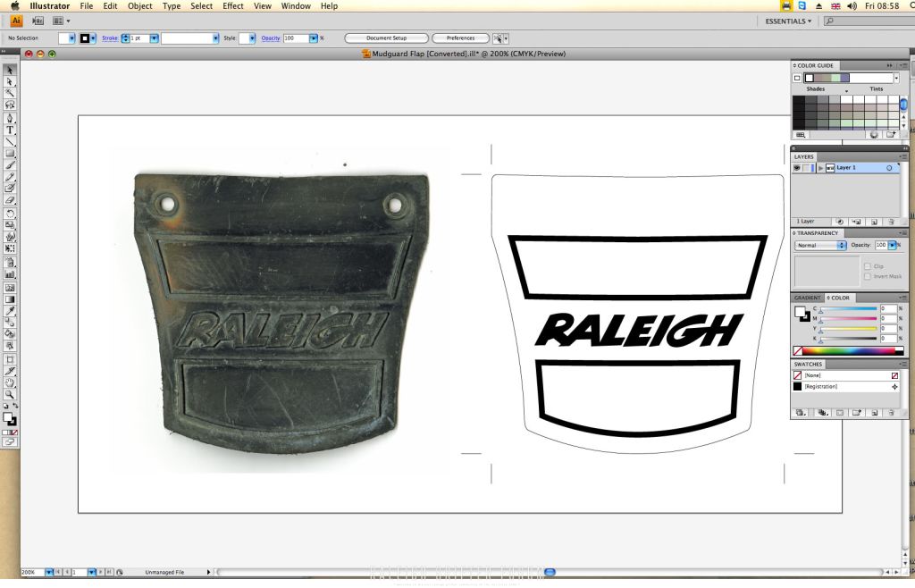Viewport: 915px width, 588px height.
Task: Click the Preferences button
Action: coord(460,38)
